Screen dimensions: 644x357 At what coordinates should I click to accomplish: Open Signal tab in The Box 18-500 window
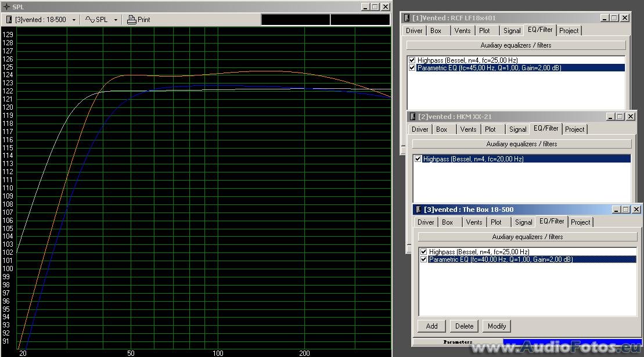tap(523, 222)
